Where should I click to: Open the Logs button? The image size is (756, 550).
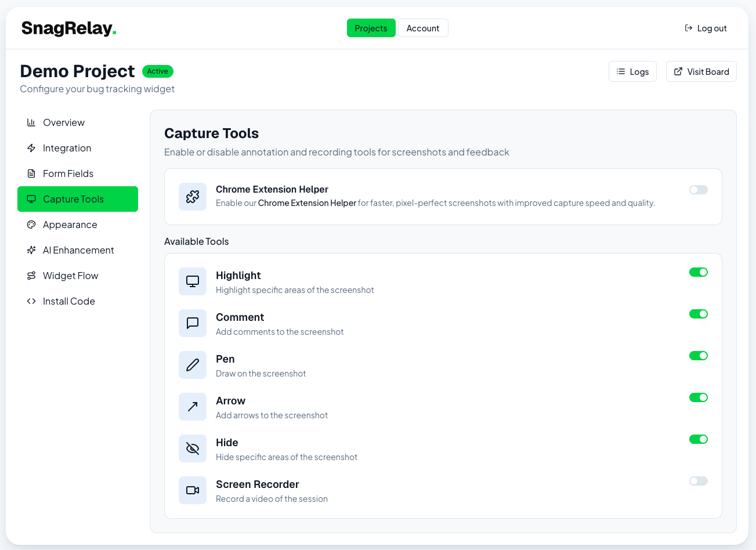click(632, 71)
